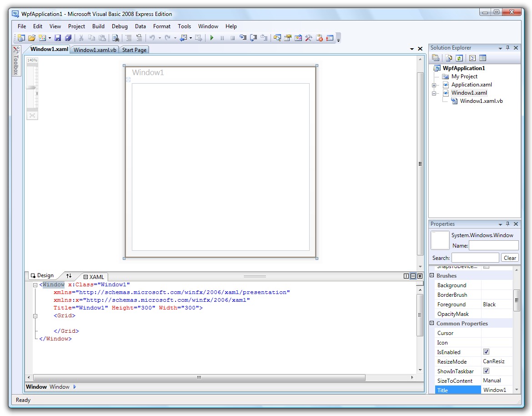This screenshot has width=532, height=416.
Task: Click the Paste clipboard icon
Action: (102, 38)
